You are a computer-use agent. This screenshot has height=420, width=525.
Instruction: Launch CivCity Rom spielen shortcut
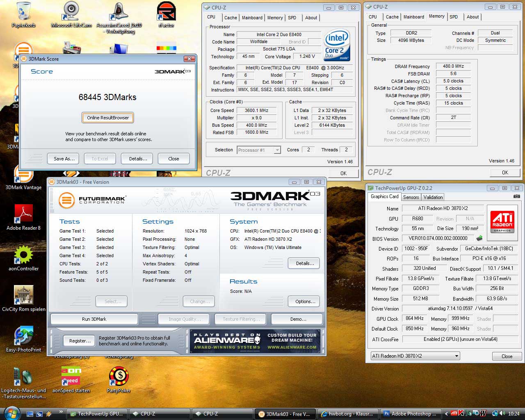[23, 299]
